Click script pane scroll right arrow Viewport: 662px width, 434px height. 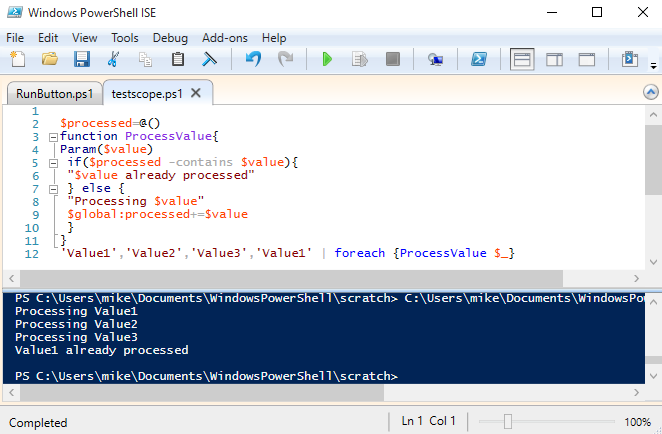(x=636, y=278)
